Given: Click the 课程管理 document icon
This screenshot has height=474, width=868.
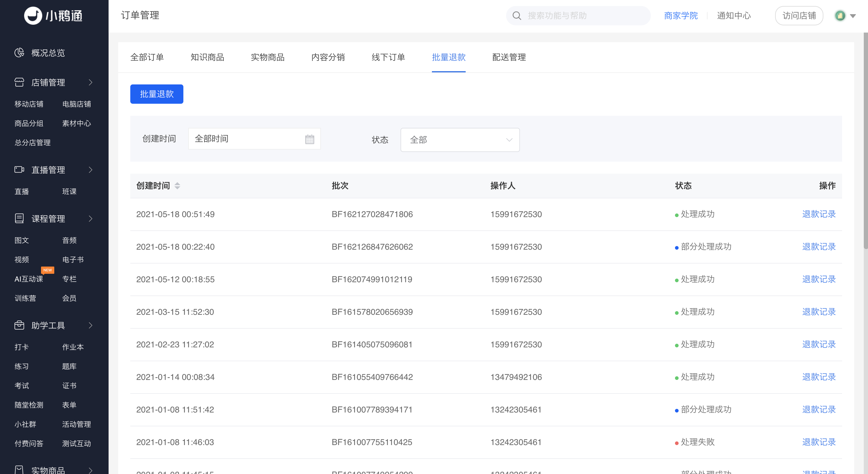Looking at the screenshot, I should (19, 218).
